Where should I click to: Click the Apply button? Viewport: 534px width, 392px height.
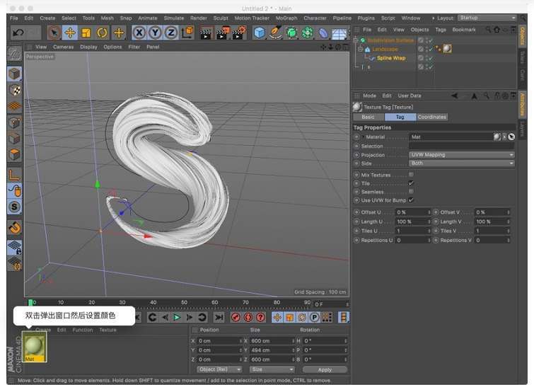pyautogui.click(x=325, y=369)
